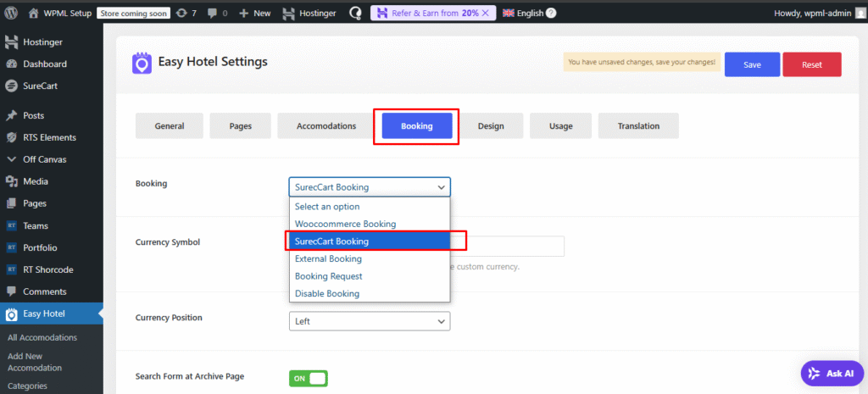Click the Currency Symbol input field
Screen dimensions: 868x394
coord(426,247)
